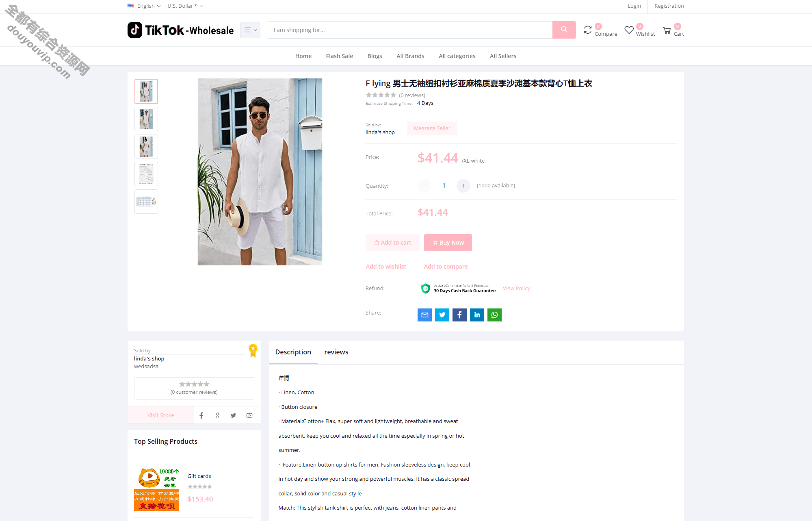Click the View Policy refund link
Screen dimensions: 812x521
pyautogui.click(x=515, y=288)
